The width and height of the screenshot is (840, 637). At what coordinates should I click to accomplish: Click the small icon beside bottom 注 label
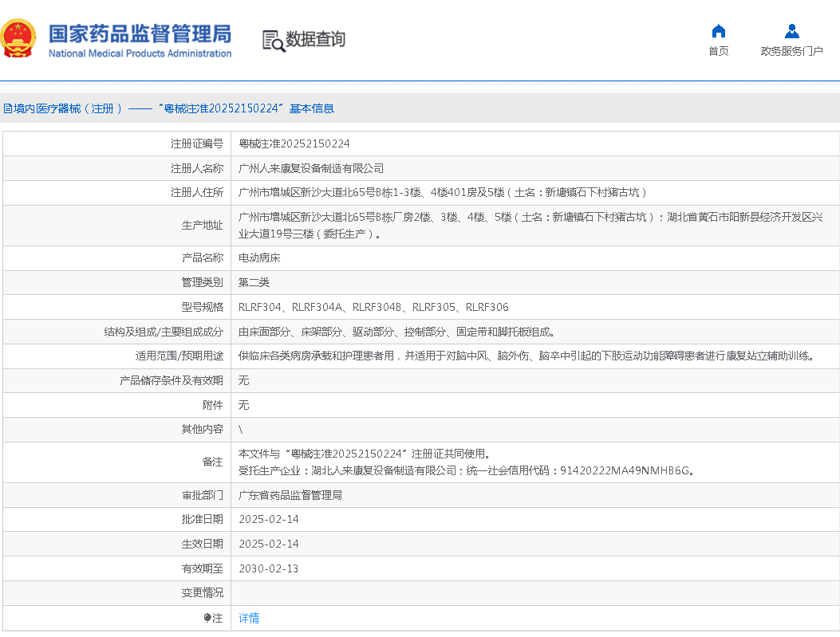click(207, 618)
